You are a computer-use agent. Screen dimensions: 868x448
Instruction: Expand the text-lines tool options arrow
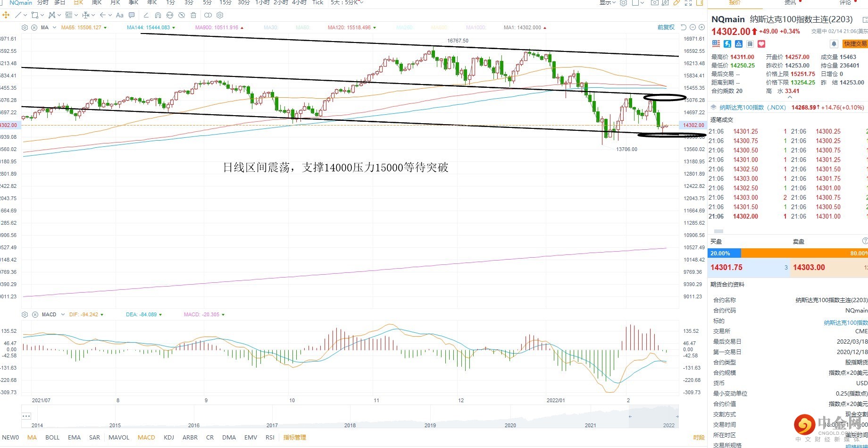click(76, 15)
